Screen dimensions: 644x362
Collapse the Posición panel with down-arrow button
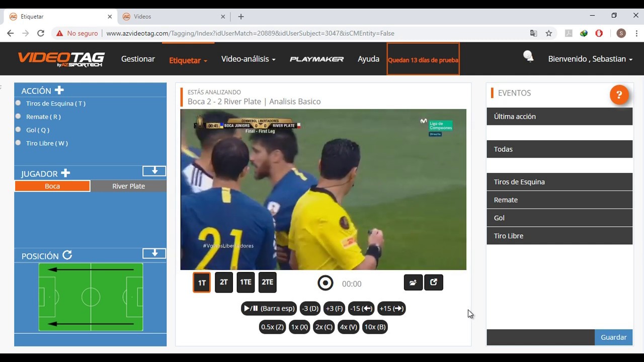[x=154, y=253]
